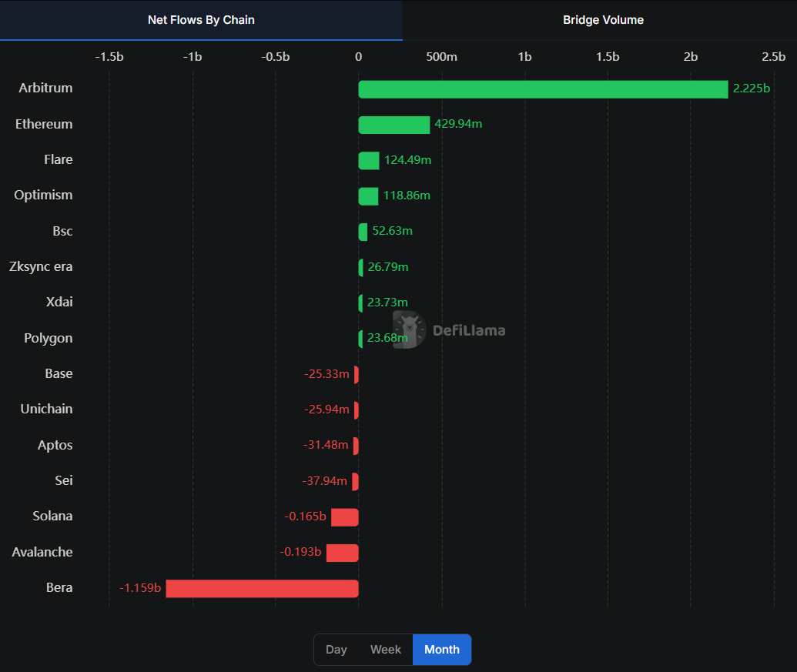Viewport: 797px width, 672px height.
Task: Click the 52.63m value label
Action: click(392, 231)
